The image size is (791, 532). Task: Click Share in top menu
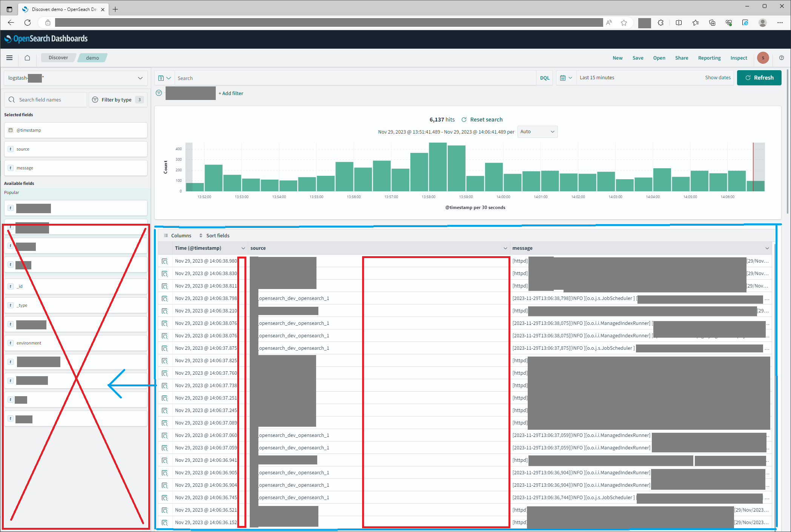pos(682,58)
